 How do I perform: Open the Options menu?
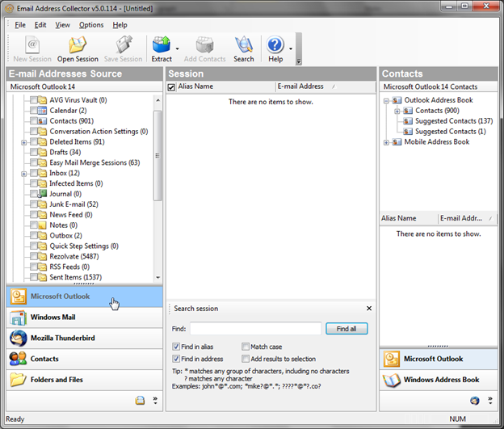pos(91,25)
